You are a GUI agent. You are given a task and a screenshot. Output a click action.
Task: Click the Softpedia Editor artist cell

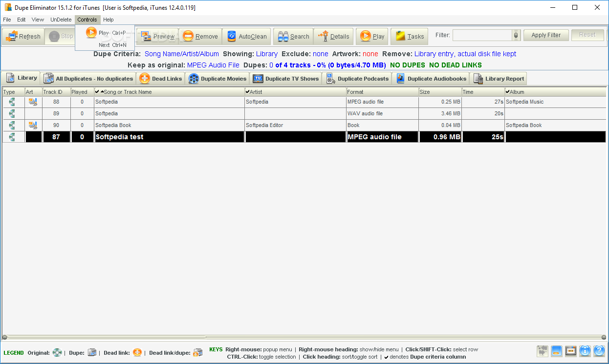pos(295,125)
